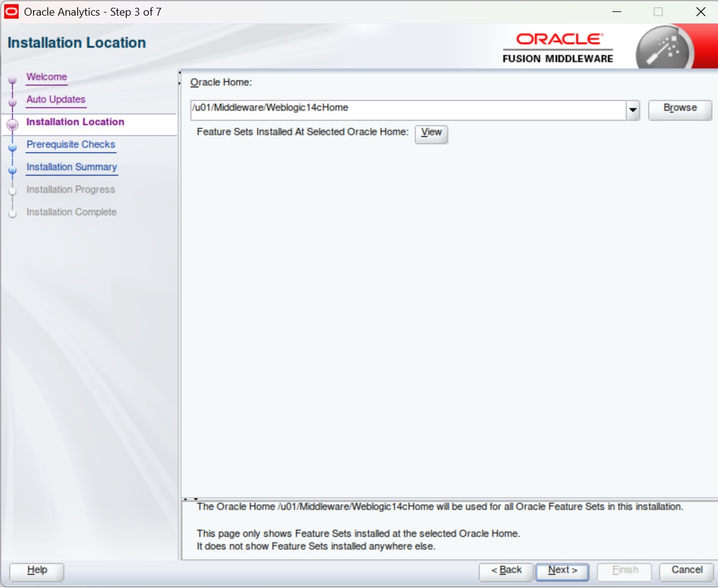View feature sets installed at Oracle Home

click(431, 134)
